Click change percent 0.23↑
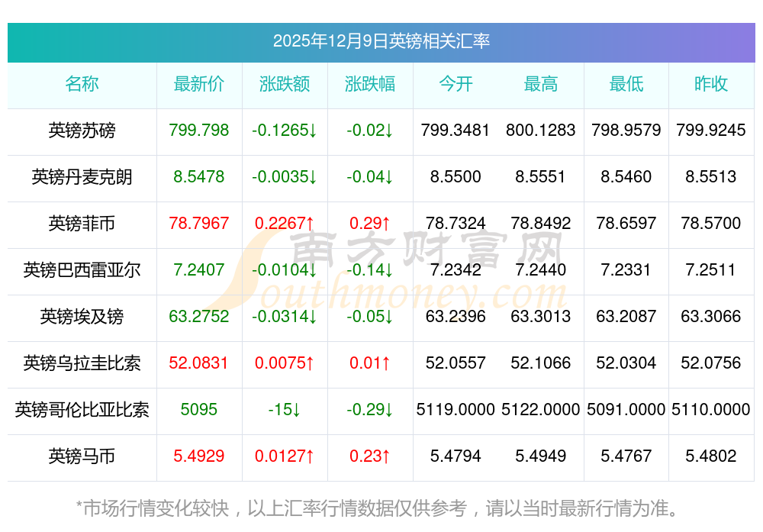763x532 pixels. (370, 456)
